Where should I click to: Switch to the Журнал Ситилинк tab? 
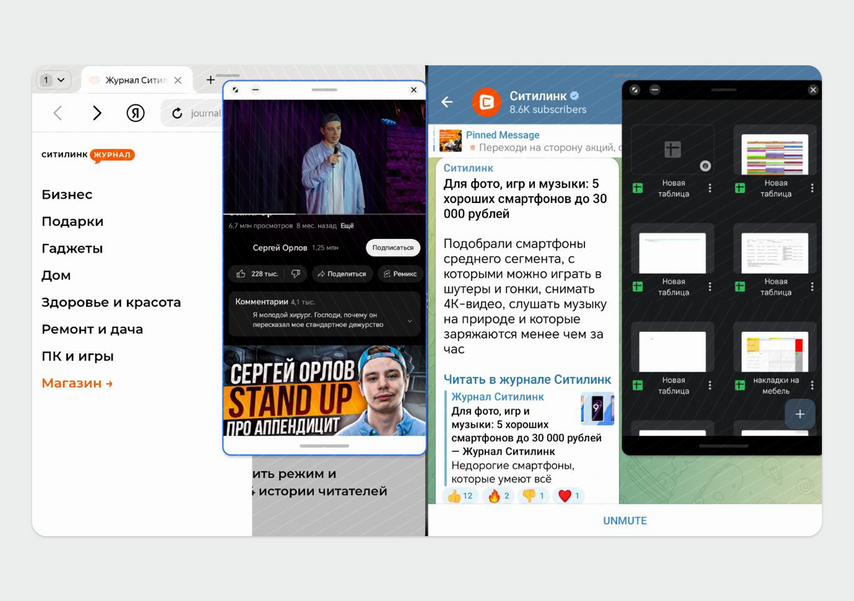tap(136, 80)
